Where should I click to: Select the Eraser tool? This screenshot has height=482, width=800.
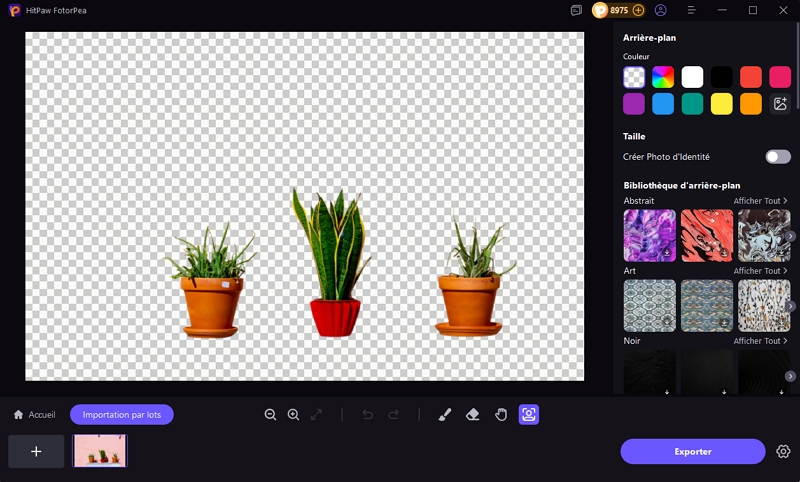472,415
